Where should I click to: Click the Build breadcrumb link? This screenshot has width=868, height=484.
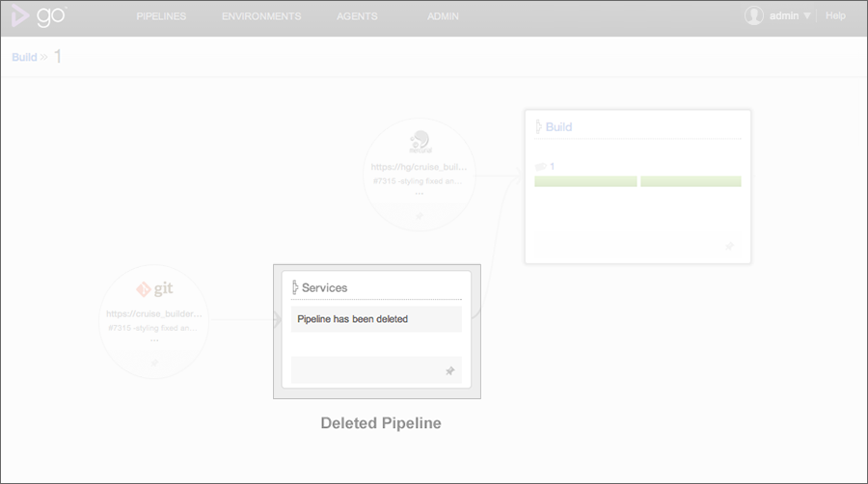[x=24, y=57]
